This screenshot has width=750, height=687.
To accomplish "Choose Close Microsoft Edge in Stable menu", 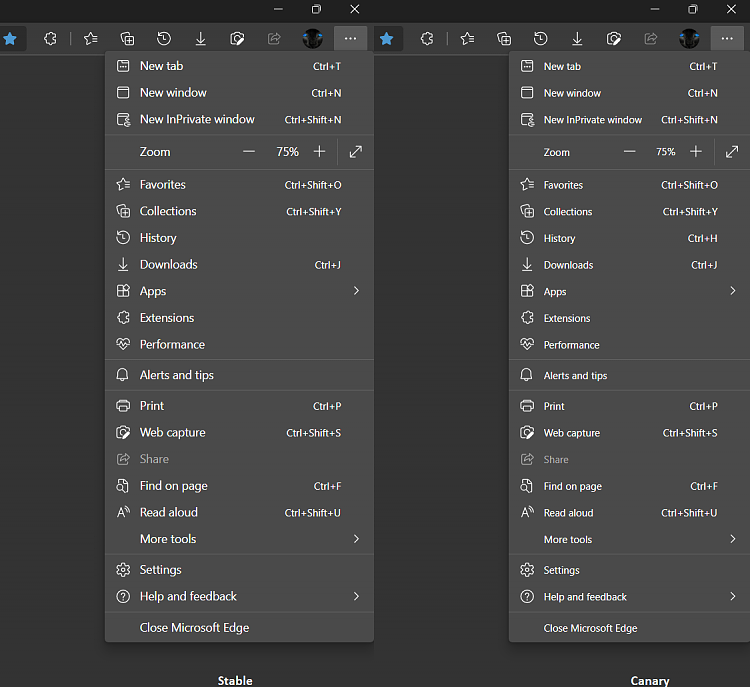I will (239, 628).
